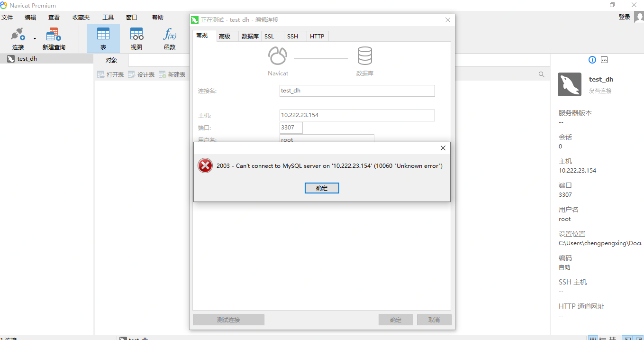Click the 测试连接 (Test Connection) button
This screenshot has height=340, width=644.
[x=228, y=319]
